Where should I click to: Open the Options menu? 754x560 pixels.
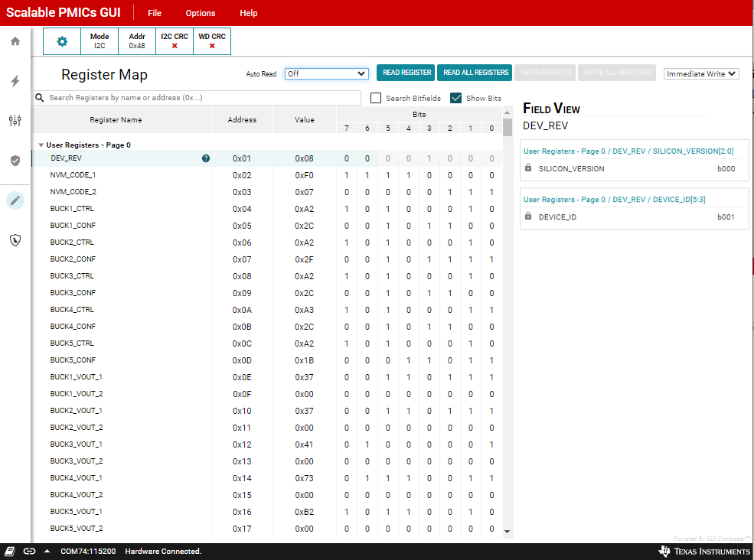pyautogui.click(x=201, y=13)
